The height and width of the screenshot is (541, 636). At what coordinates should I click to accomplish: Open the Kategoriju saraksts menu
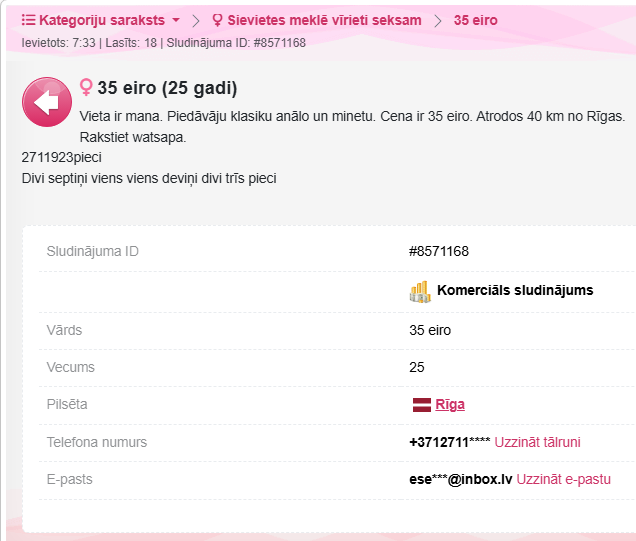click(102, 20)
